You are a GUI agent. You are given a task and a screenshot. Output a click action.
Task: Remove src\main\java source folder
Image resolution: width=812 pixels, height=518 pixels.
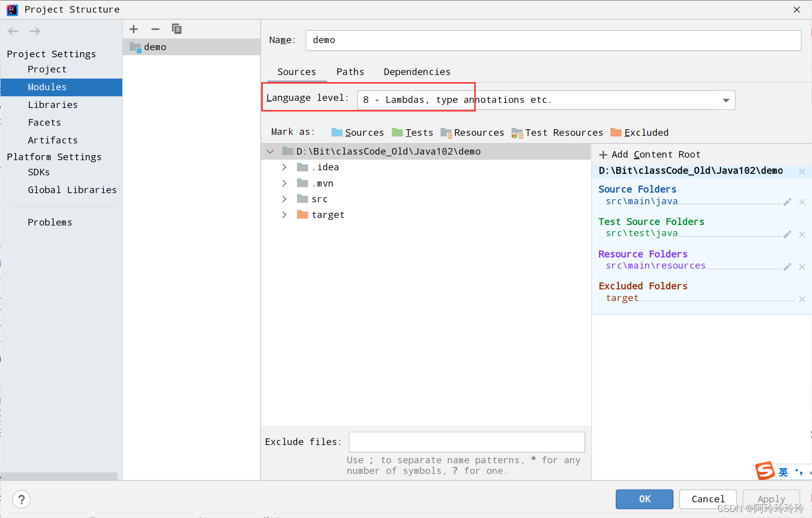(x=802, y=202)
